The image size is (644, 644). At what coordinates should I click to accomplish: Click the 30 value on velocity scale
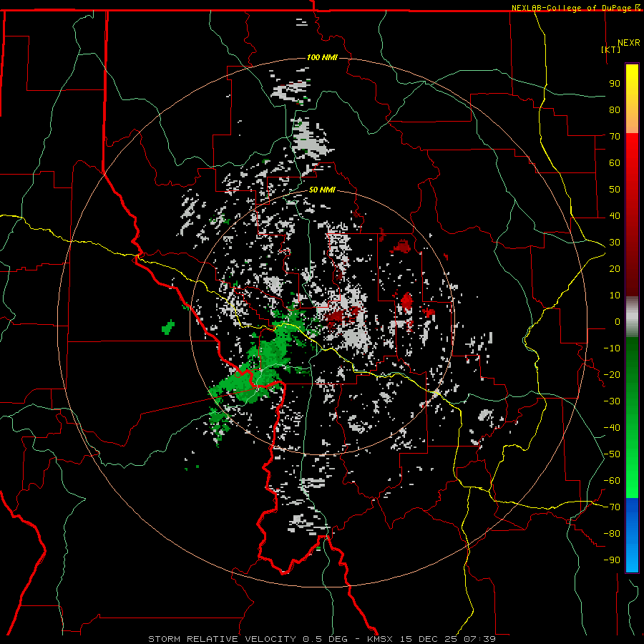tap(615, 243)
